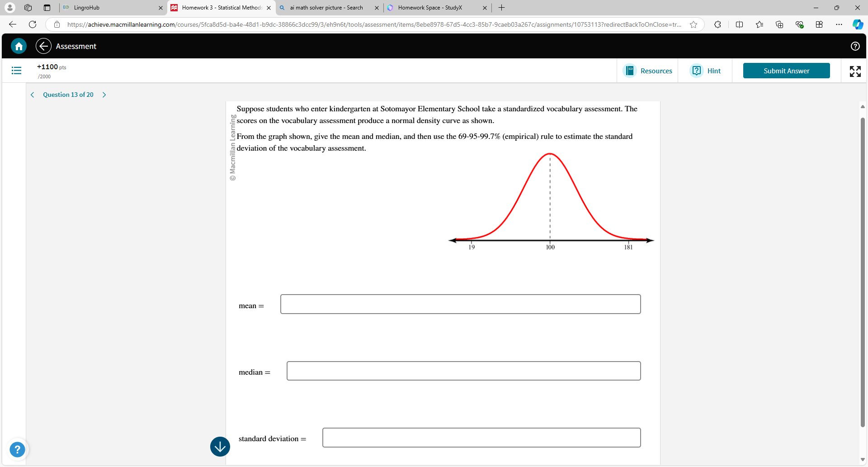Add page to favorites star
The height and width of the screenshot is (467, 868).
pos(693,24)
